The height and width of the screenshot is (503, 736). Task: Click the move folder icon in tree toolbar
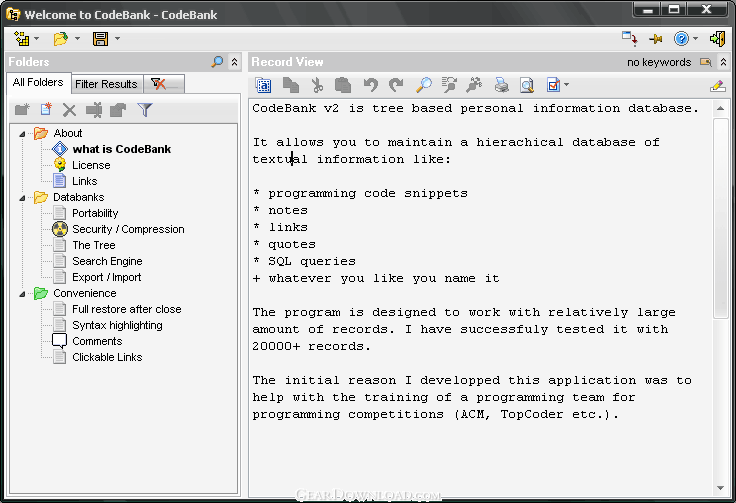point(118,110)
